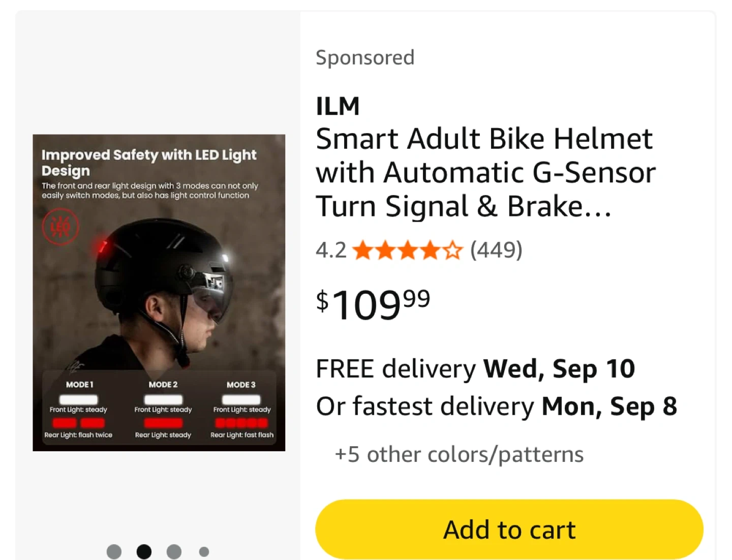732x560 pixels.
Task: Click the Add to cart button
Action: (x=509, y=530)
